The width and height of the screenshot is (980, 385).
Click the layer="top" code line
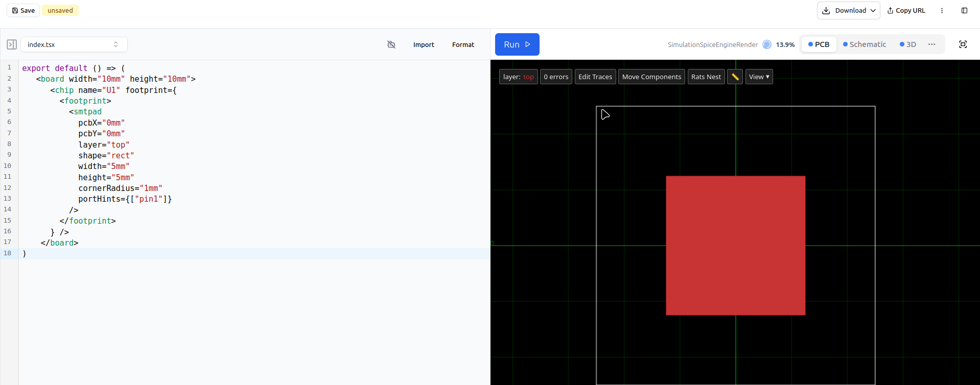104,145
